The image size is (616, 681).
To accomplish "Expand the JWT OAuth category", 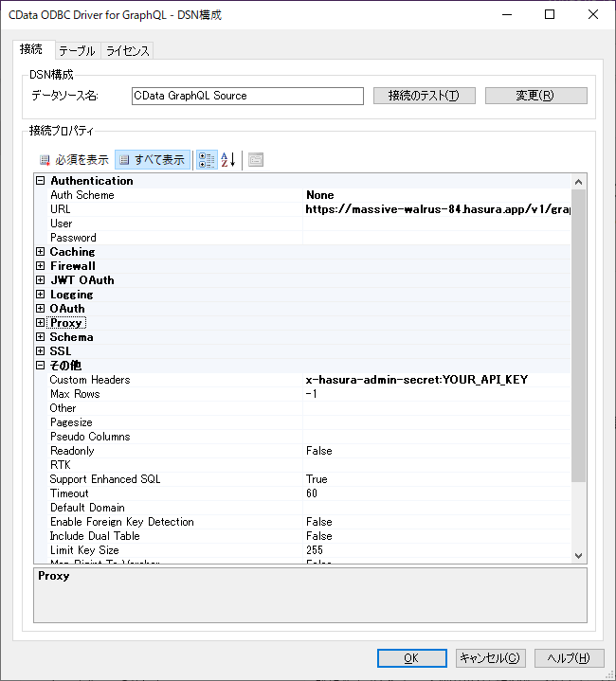I will pos(41,280).
